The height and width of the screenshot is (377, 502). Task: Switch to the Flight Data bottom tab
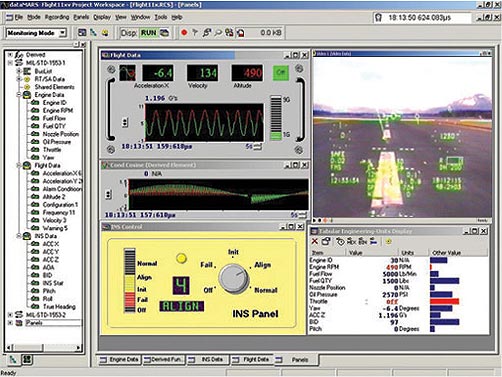click(251, 360)
